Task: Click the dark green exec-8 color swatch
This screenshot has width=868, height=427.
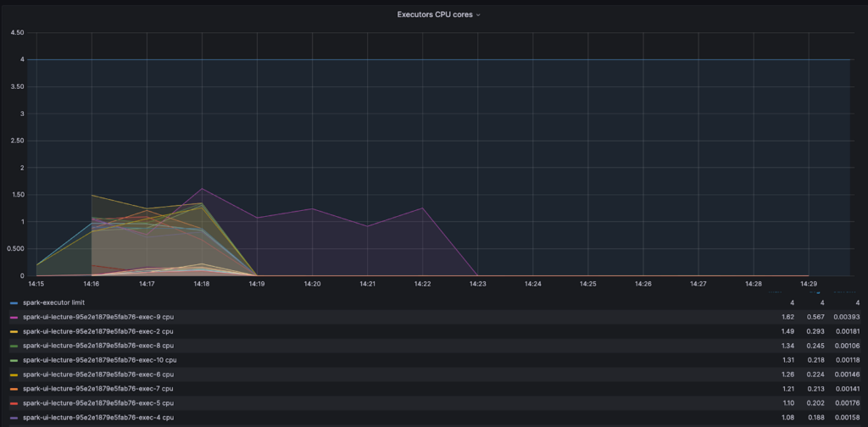Action: (x=14, y=347)
